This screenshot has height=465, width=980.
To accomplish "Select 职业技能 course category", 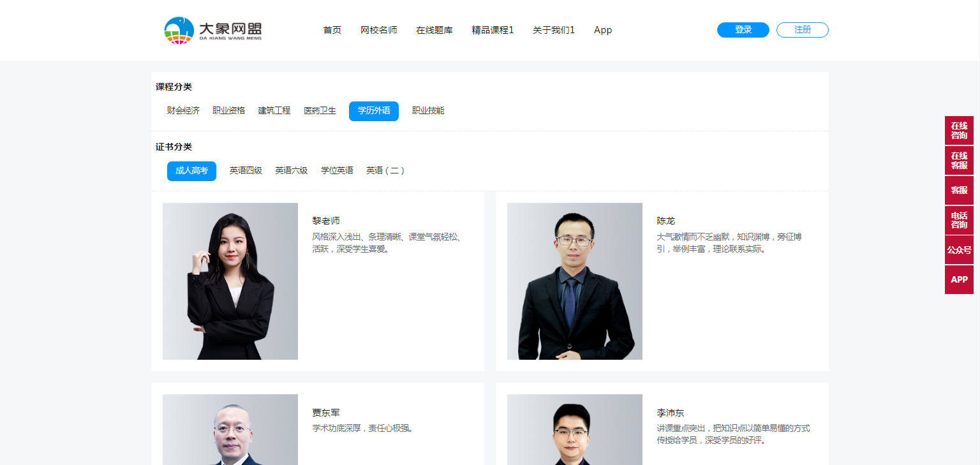I will pyautogui.click(x=428, y=111).
